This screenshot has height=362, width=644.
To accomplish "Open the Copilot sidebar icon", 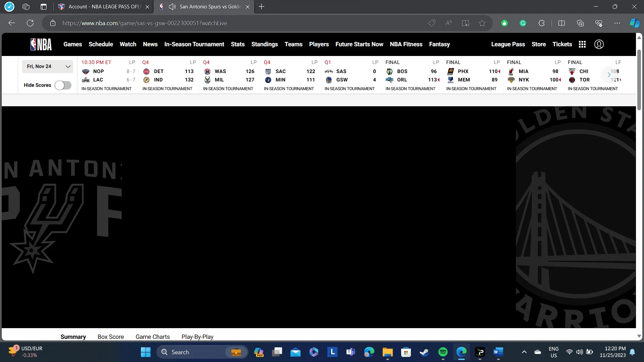I will tap(635, 23).
